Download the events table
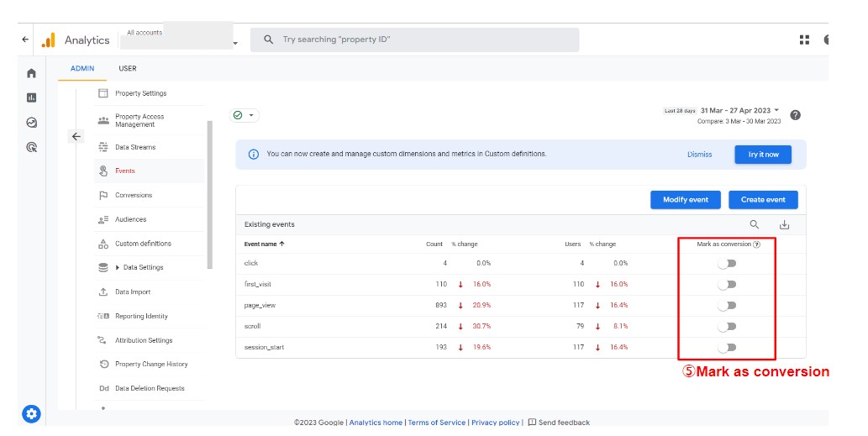This screenshot has width=868, height=436. (x=784, y=224)
